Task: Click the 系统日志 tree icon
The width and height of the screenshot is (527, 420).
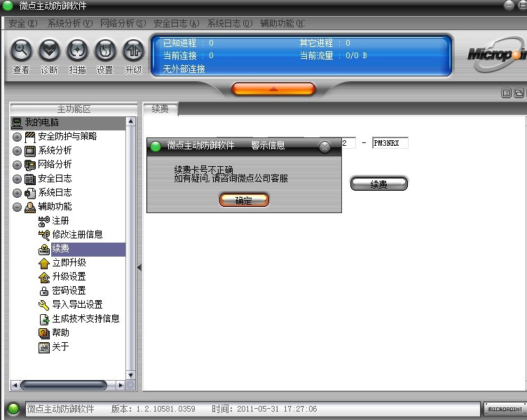Action: [x=30, y=193]
